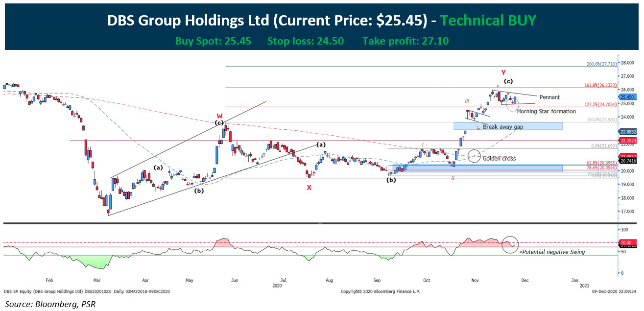Select the green "Technical BUY" heading
644x311 pixels.
(488, 21)
